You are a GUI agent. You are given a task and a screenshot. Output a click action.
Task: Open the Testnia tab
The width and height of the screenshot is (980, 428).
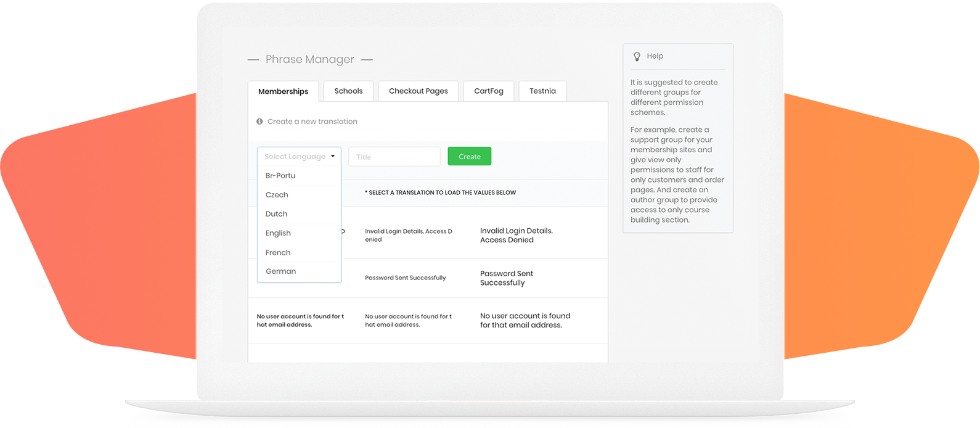click(542, 91)
